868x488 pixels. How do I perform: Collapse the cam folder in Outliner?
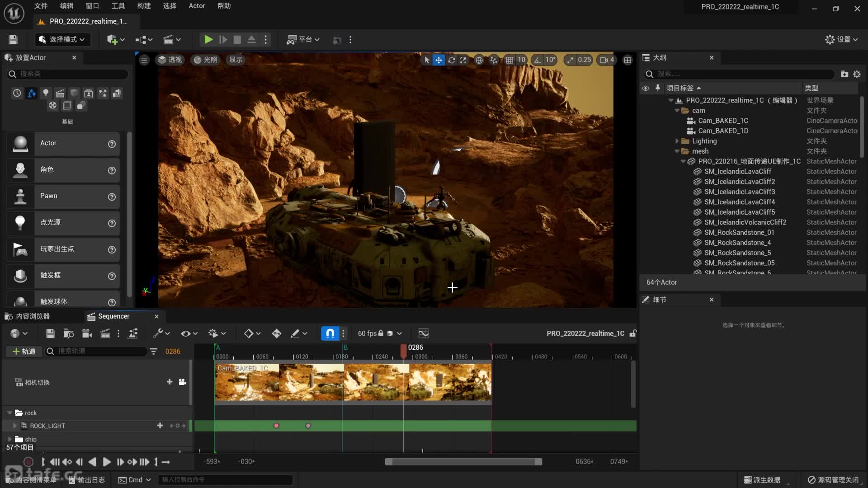click(x=677, y=111)
